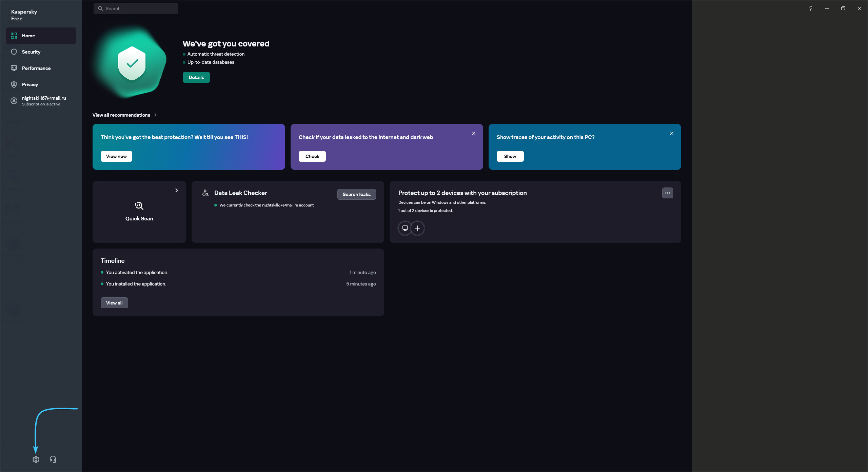This screenshot has width=868, height=472.
Task: Open help via the question mark icon
Action: [x=810, y=8]
